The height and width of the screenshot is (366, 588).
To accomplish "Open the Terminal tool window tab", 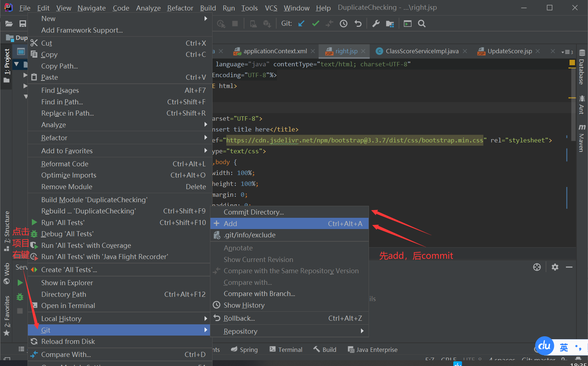I will coord(286,349).
